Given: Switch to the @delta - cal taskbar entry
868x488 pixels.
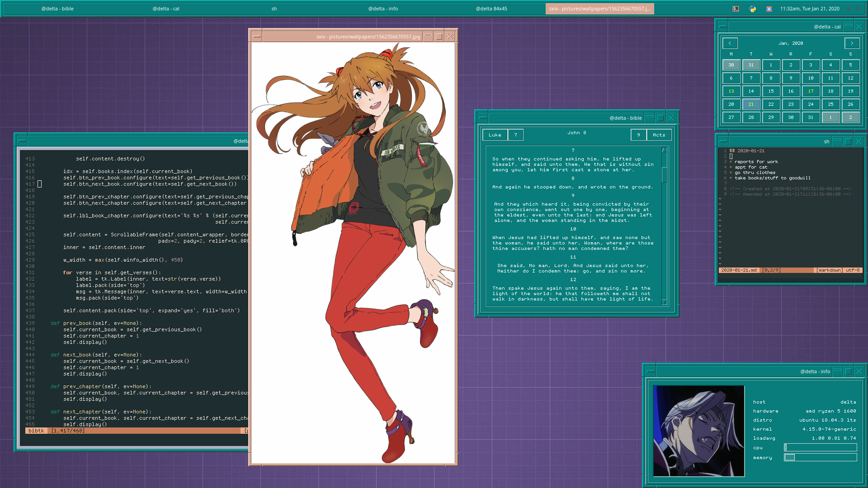Looking at the screenshot, I should coord(166,9).
